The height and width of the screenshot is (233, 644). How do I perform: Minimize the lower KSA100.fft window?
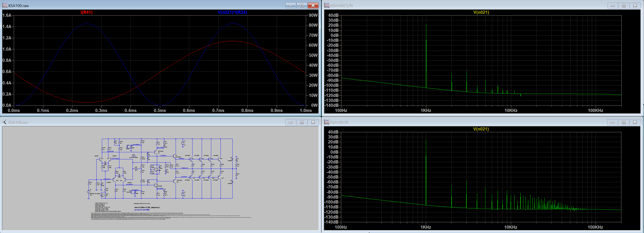click(x=613, y=122)
